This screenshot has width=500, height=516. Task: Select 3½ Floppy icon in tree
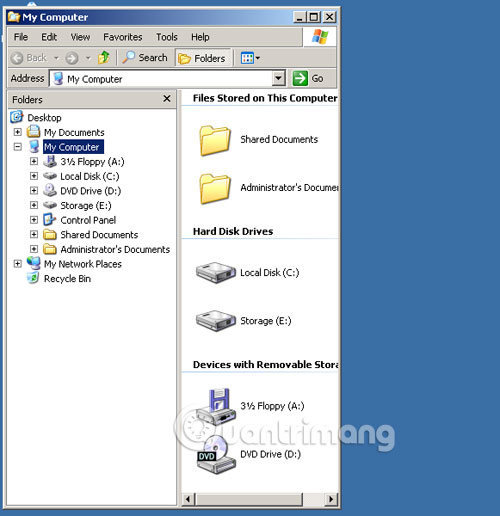click(x=50, y=161)
